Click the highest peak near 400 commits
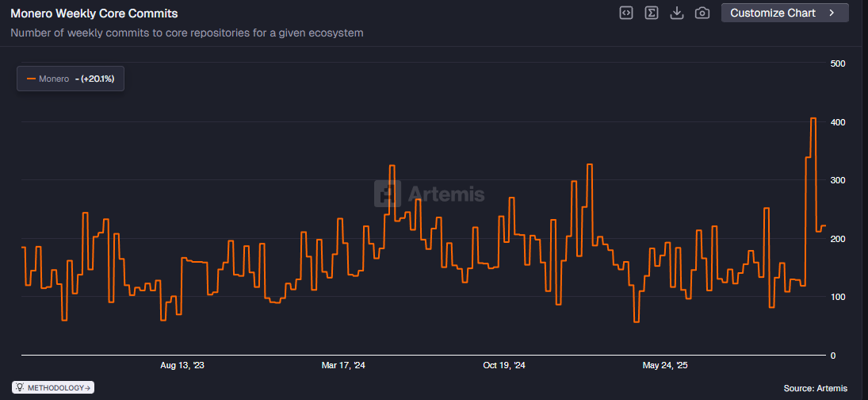 click(x=813, y=119)
